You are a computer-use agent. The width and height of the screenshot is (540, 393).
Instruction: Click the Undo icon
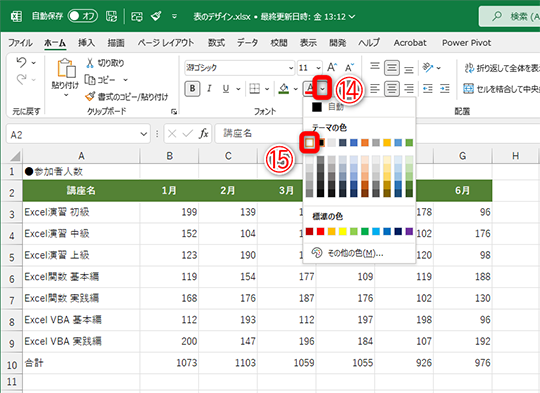(x=21, y=62)
